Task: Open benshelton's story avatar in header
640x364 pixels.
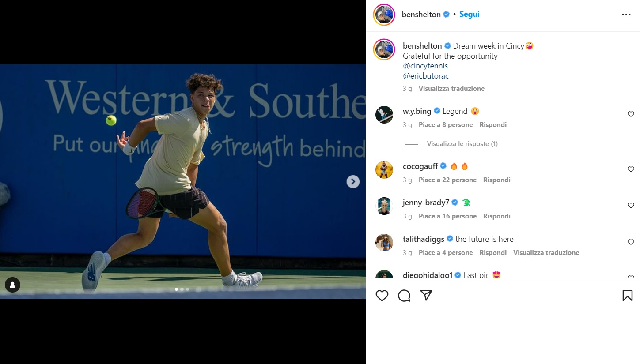Action: coord(384,15)
